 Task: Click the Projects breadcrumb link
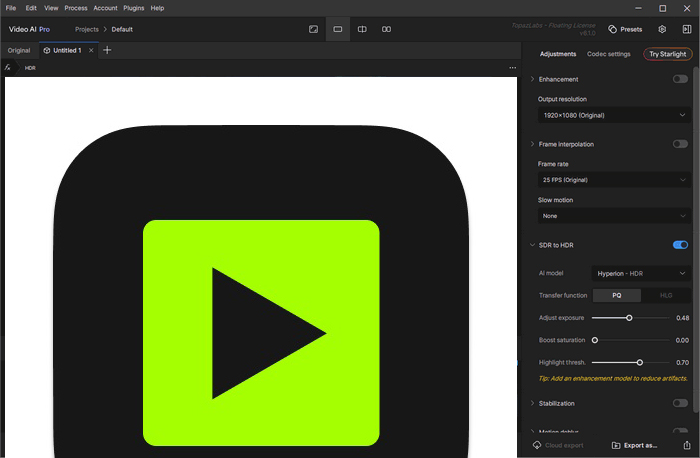pyautogui.click(x=87, y=29)
